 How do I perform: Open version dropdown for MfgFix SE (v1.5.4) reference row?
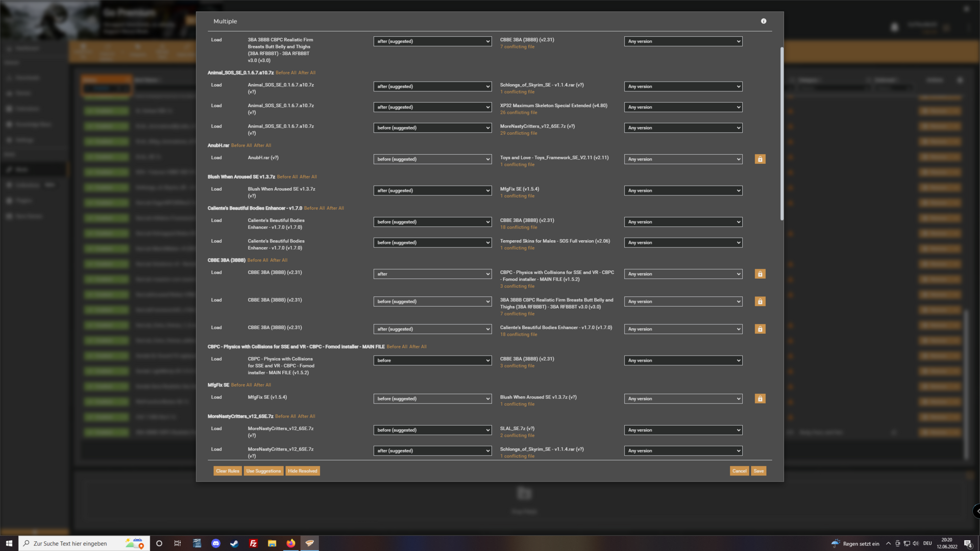pos(683,190)
